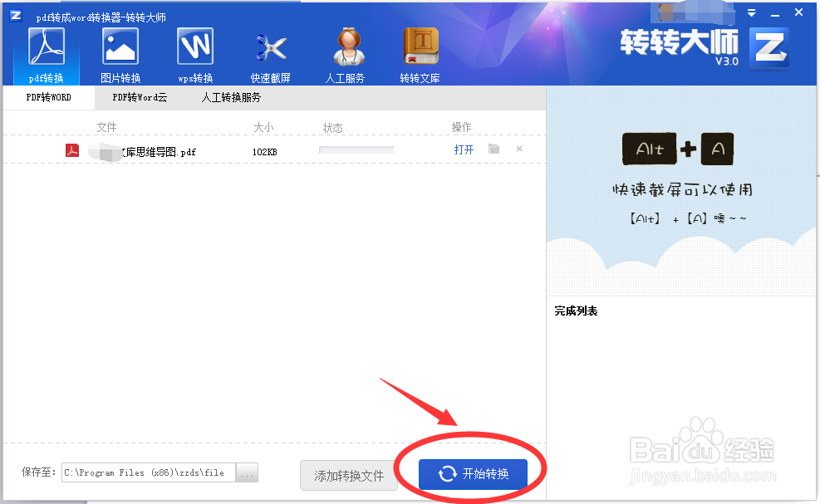
Task: Select the pdf转换 toolbar icon
Action: pos(46,56)
